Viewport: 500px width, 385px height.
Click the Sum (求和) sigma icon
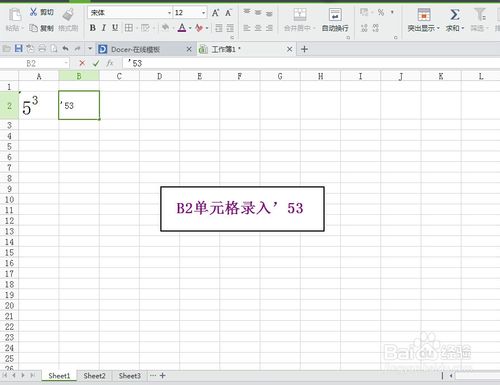(x=455, y=15)
